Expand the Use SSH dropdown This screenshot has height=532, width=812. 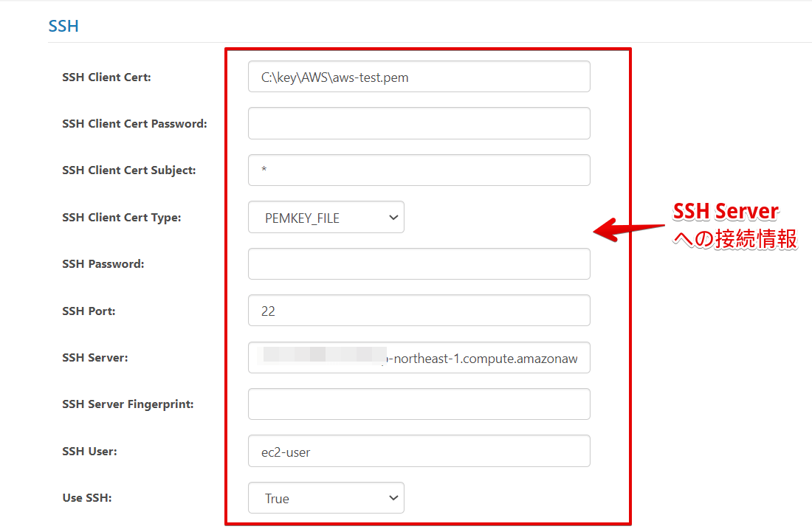pos(326,498)
